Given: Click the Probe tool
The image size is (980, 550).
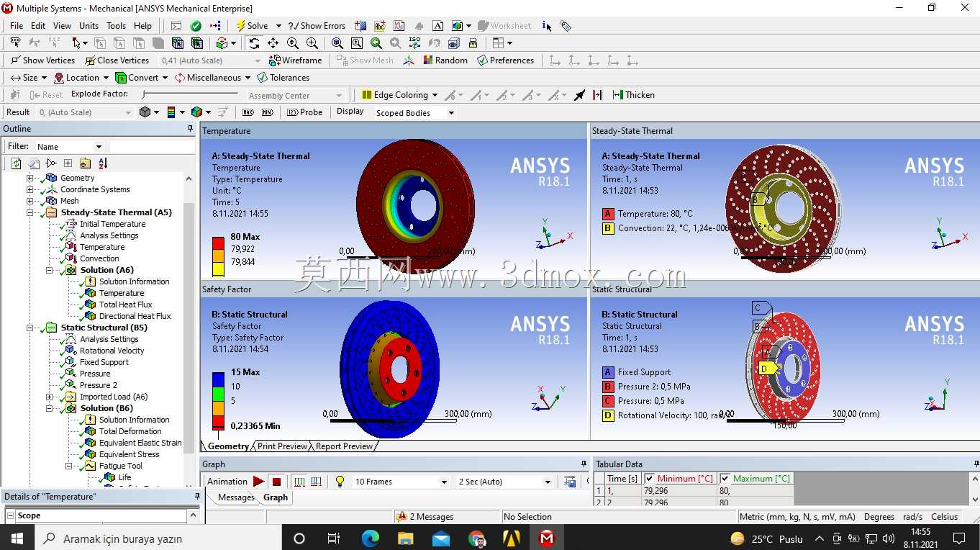Looking at the screenshot, I should (x=305, y=112).
